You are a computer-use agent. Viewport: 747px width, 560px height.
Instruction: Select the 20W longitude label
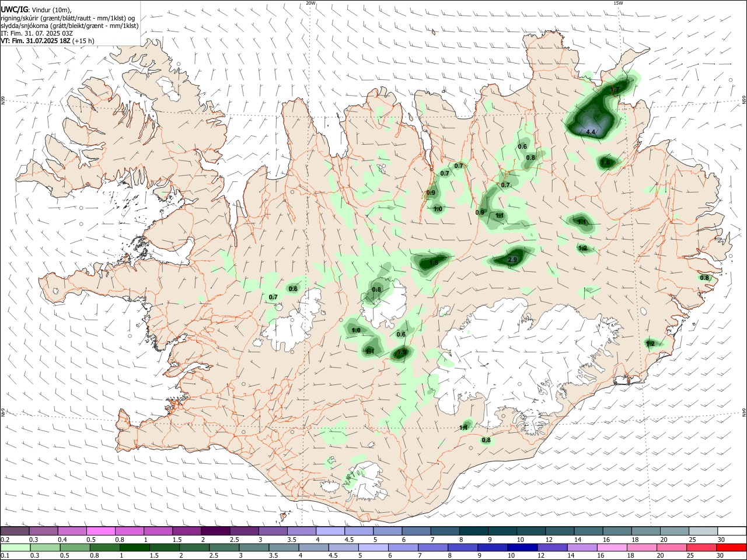[311, 3]
